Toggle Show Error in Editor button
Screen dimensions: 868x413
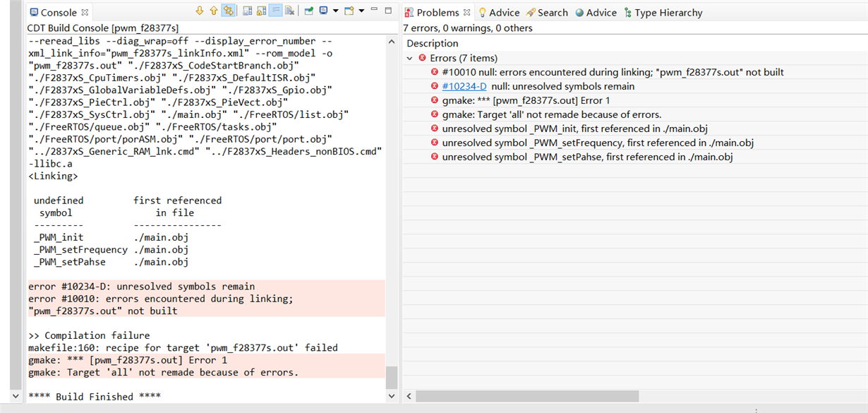tap(228, 11)
